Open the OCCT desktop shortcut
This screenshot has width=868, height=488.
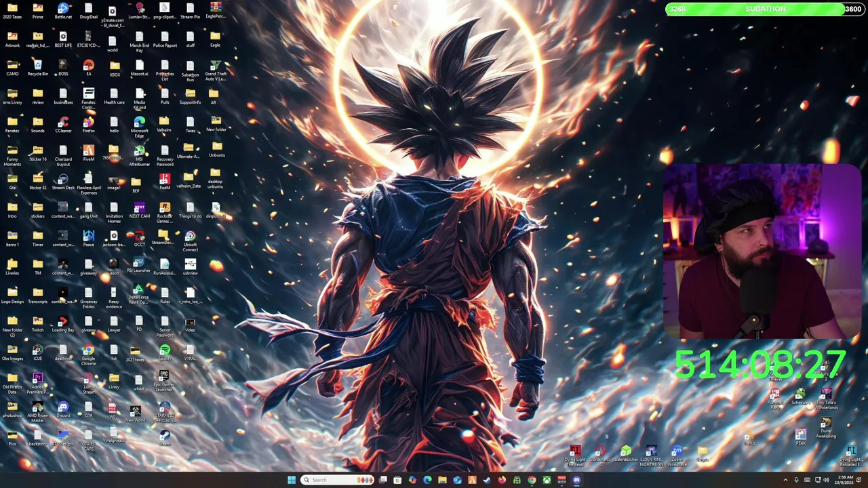tap(139, 239)
